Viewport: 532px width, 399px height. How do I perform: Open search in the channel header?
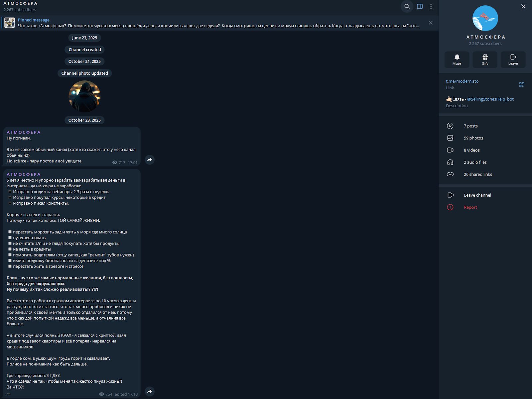(x=407, y=6)
